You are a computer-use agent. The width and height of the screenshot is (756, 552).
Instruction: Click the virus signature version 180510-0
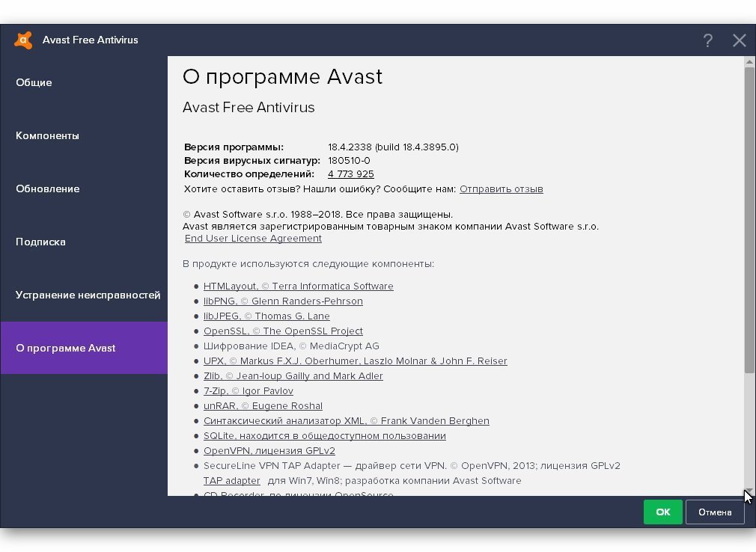click(349, 160)
